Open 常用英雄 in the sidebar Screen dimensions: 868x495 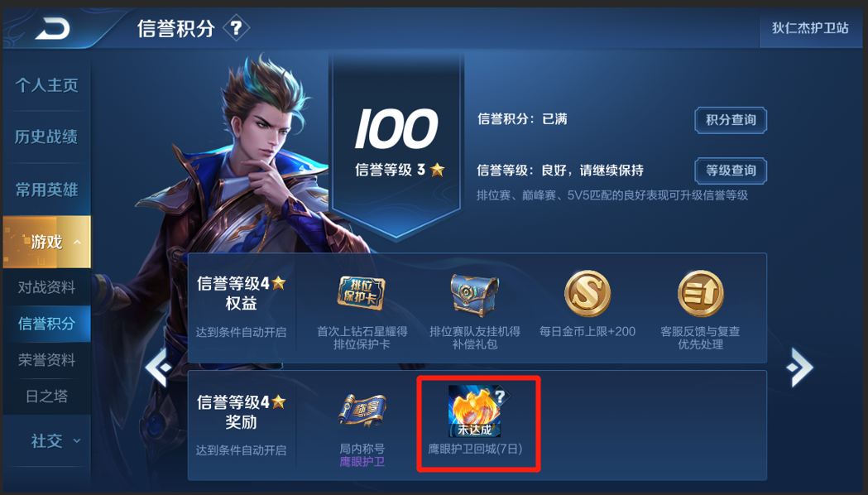click(x=47, y=190)
